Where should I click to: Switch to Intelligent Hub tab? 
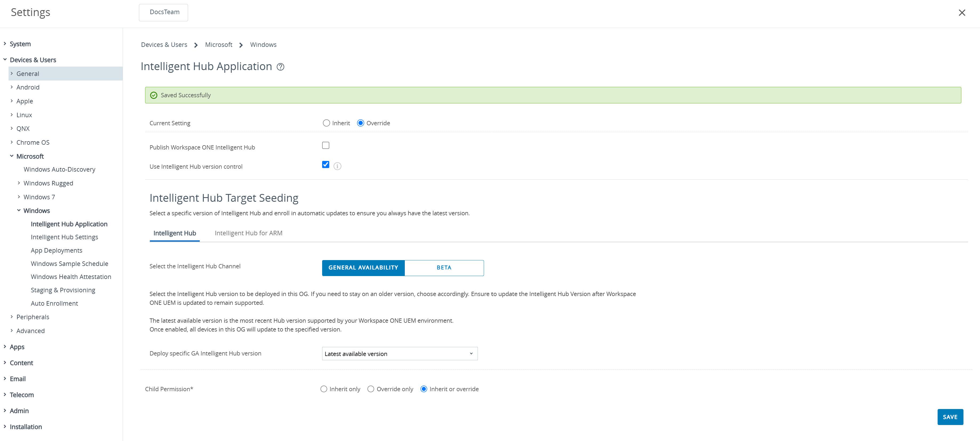175,233
